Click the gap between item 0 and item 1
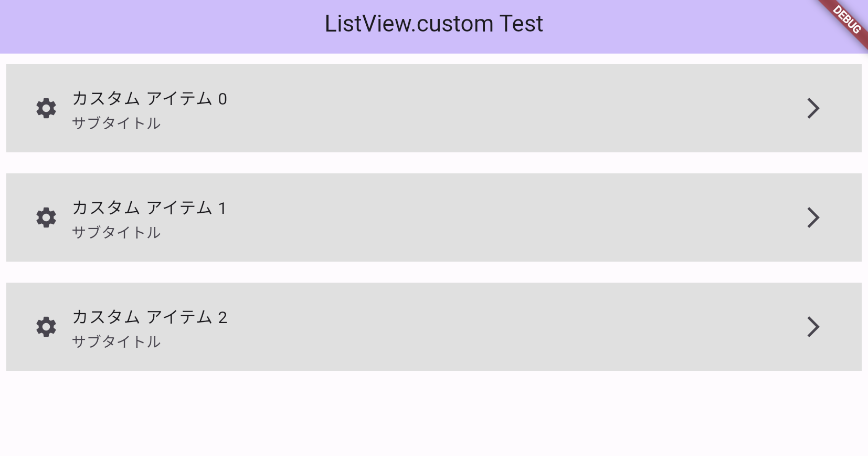This screenshot has height=456, width=868. tap(433, 163)
